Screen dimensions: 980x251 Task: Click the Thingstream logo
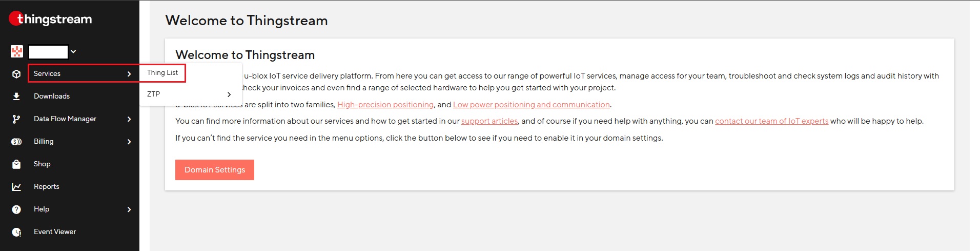point(50,20)
